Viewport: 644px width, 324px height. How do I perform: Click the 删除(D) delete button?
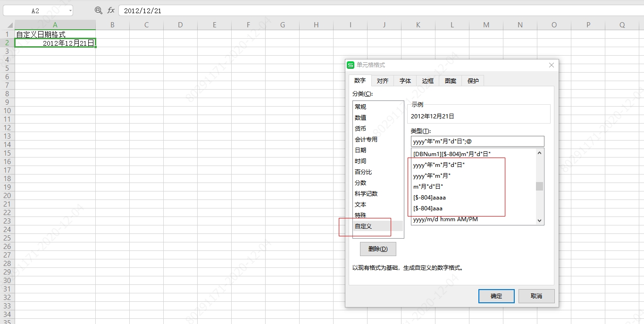tap(377, 249)
